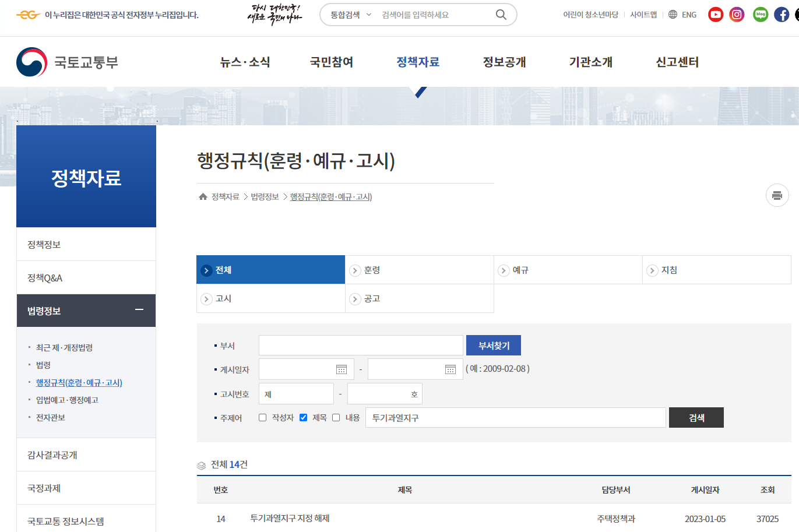This screenshot has height=532, width=799.
Task: Open the start date calendar icon
Action: 342,369
